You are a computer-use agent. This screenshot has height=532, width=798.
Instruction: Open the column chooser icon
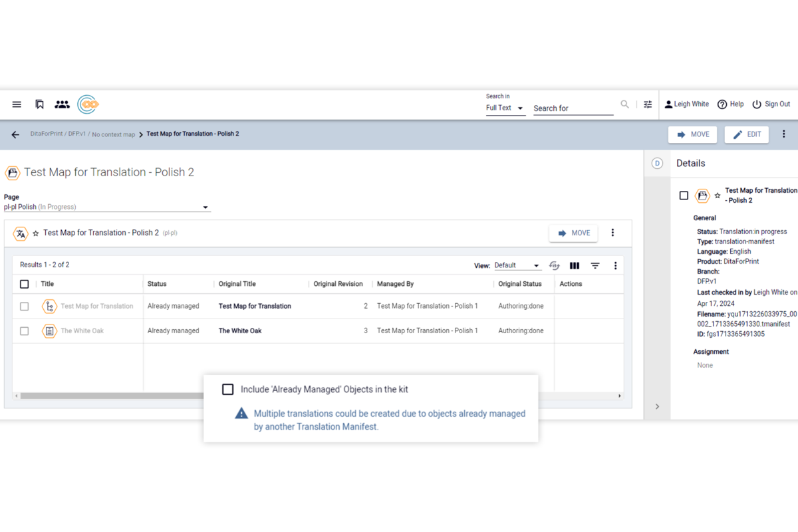tap(575, 265)
